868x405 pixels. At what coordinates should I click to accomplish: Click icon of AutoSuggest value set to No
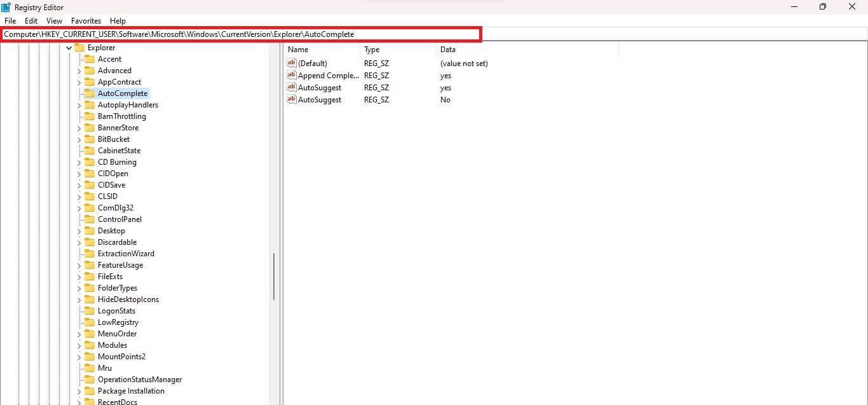[x=292, y=100]
